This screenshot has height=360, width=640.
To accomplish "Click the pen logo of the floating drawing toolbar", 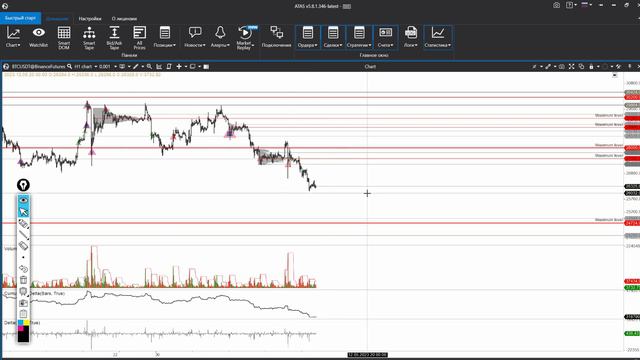I will click(x=23, y=185).
